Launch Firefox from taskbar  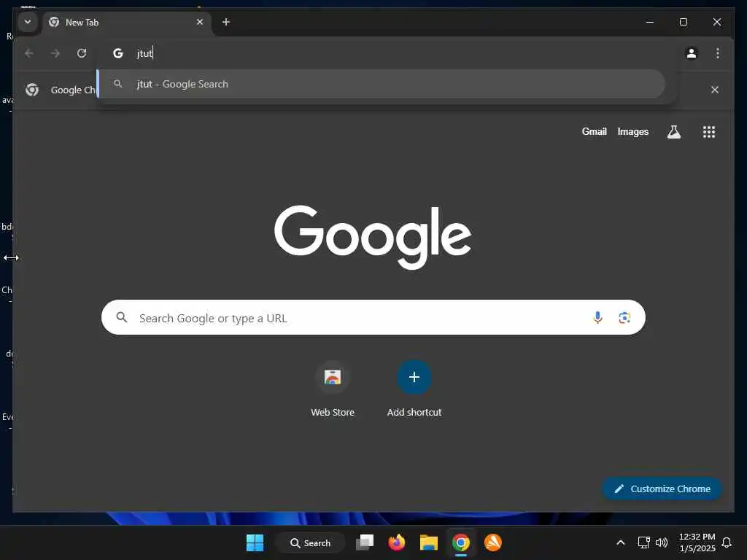[396, 542]
